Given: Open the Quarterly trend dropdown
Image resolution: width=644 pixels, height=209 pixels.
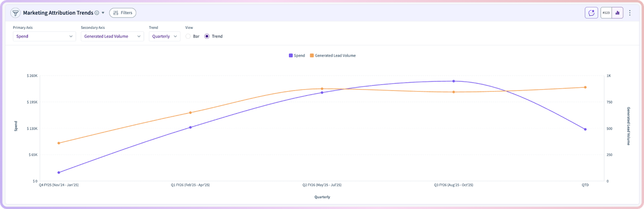Looking at the screenshot, I should [x=164, y=36].
